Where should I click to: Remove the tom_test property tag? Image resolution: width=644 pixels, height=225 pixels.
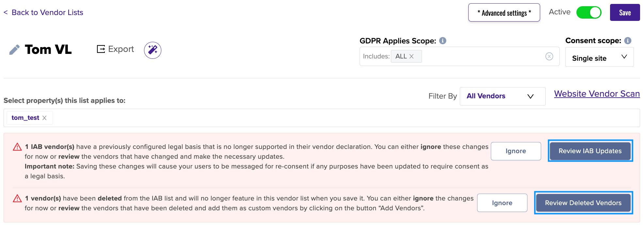click(x=44, y=118)
